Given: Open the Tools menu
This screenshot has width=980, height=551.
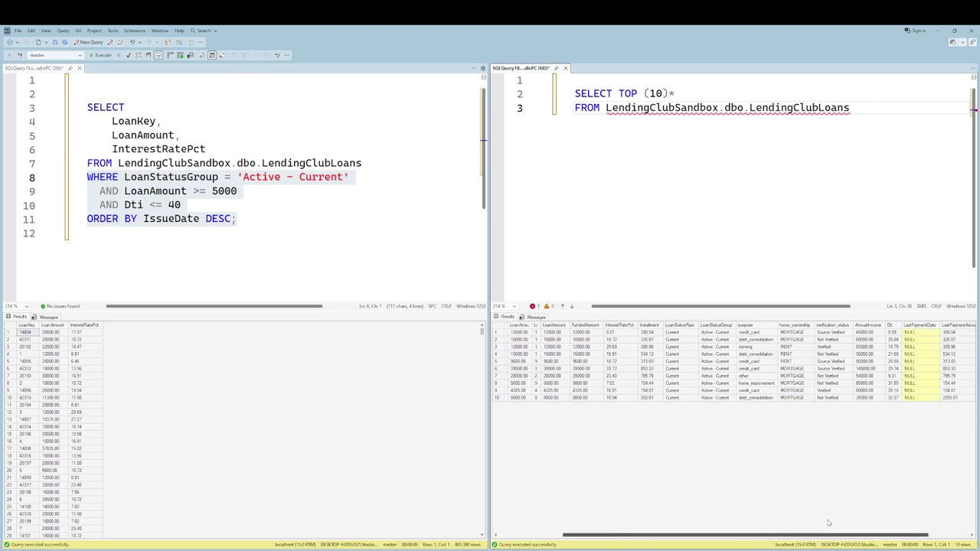Looking at the screenshot, I should tap(113, 31).
